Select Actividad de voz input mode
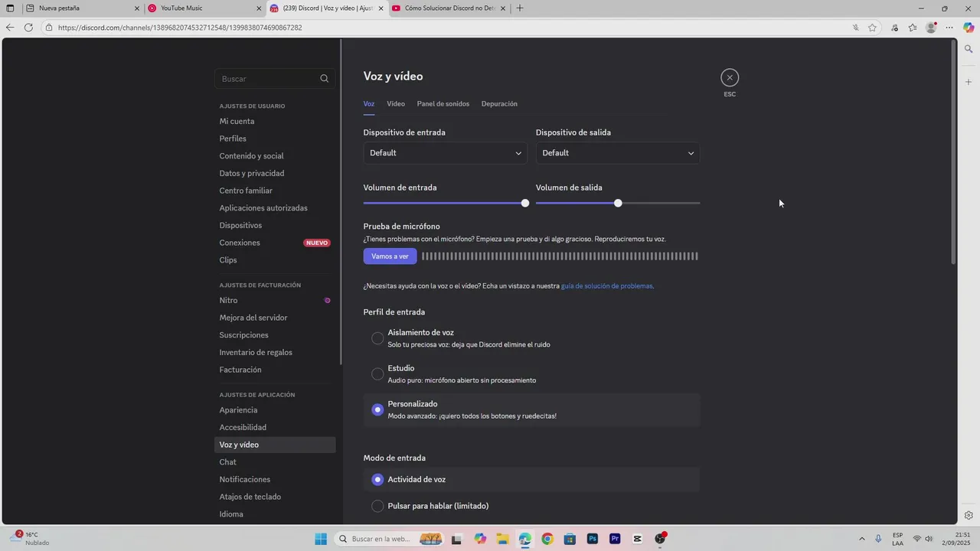 click(x=377, y=480)
